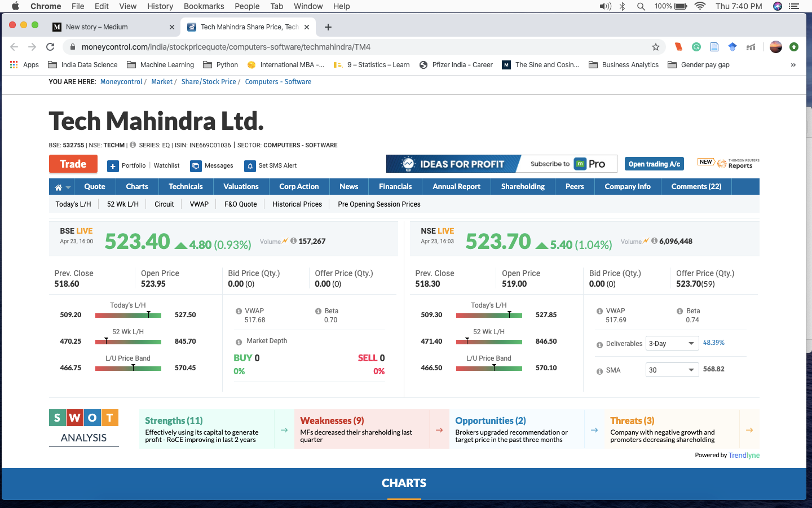The width and height of the screenshot is (812, 508).
Task: Open the Technicals tab
Action: pyautogui.click(x=186, y=187)
